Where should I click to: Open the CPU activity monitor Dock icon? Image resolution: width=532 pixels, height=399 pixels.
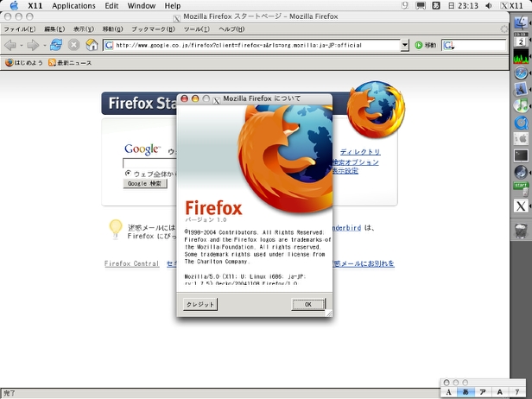tap(521, 56)
